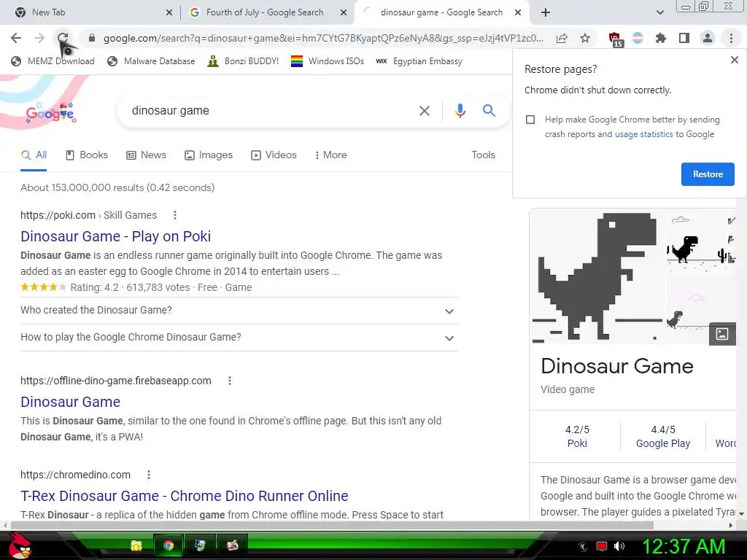Screen dimensions: 747x560
Task: Click the horizontal page scrollbar
Action: click(332, 525)
